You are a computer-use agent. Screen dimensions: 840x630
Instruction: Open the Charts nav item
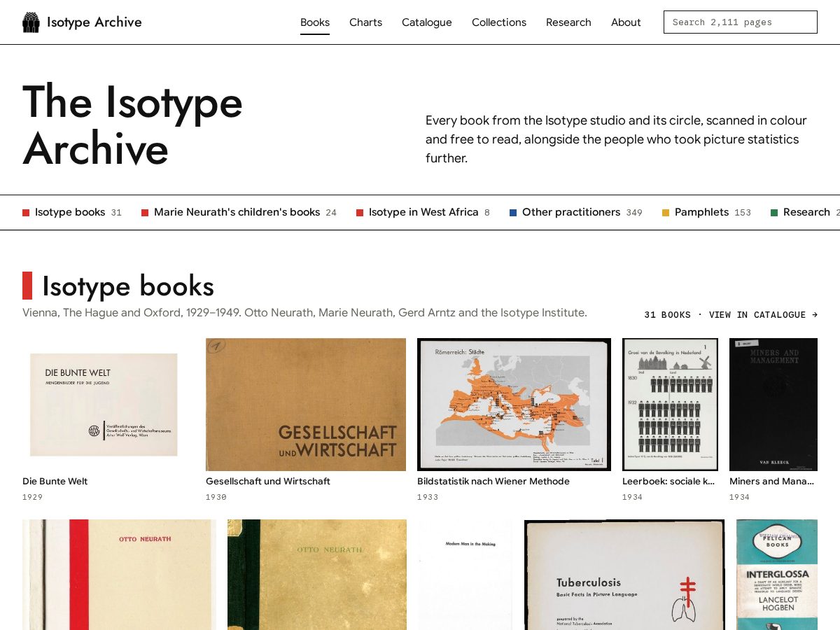(366, 22)
